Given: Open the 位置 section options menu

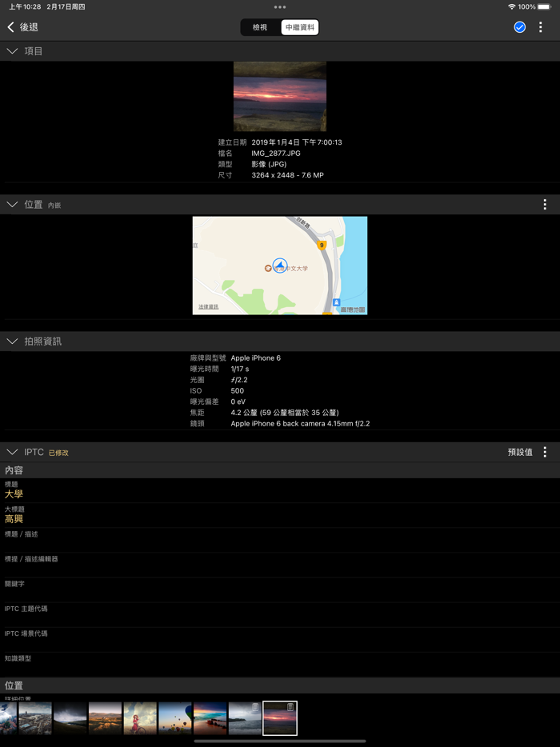Looking at the screenshot, I should 545,205.
